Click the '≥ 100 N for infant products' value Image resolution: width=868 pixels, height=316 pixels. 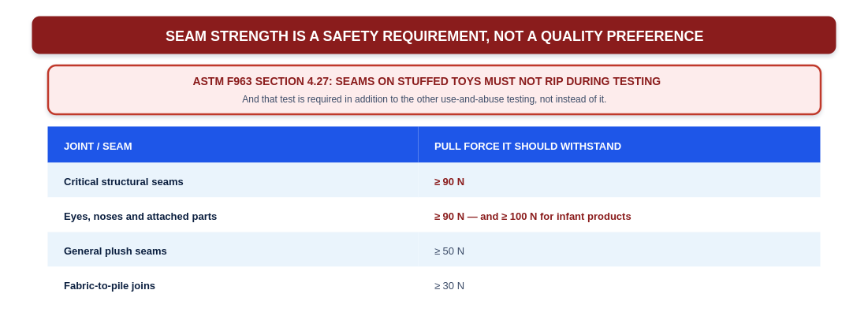pos(566,217)
